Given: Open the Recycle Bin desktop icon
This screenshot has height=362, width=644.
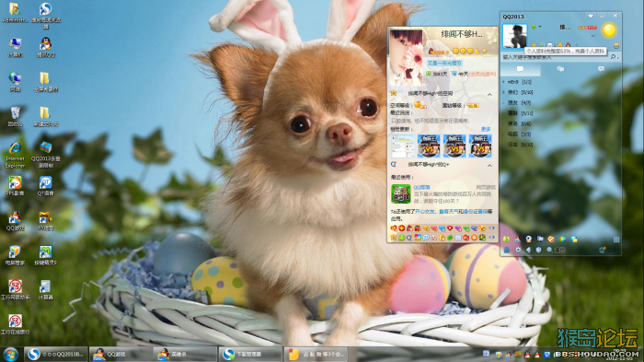Looking at the screenshot, I should tap(16, 116).
